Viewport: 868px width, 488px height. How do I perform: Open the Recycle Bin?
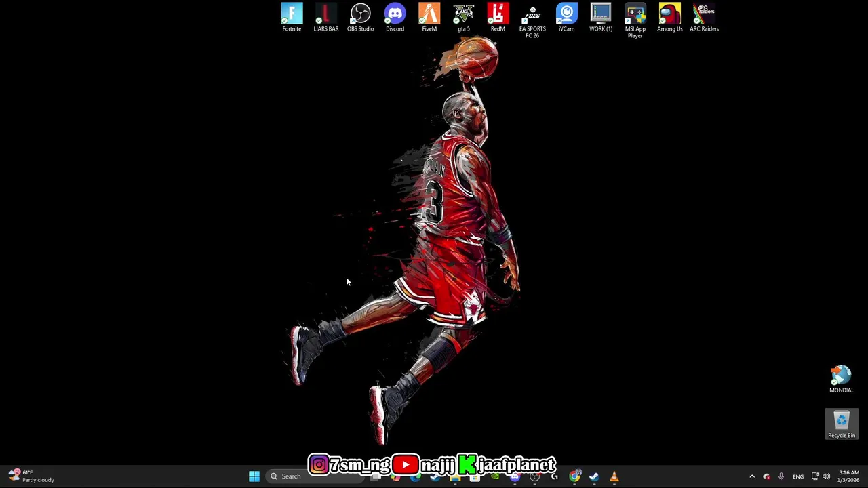point(842,424)
